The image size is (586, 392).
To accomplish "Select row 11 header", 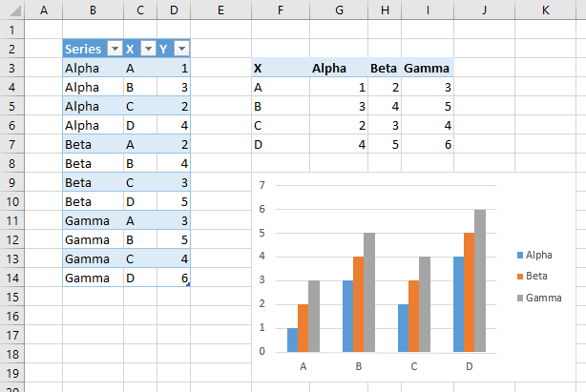I will (12, 220).
